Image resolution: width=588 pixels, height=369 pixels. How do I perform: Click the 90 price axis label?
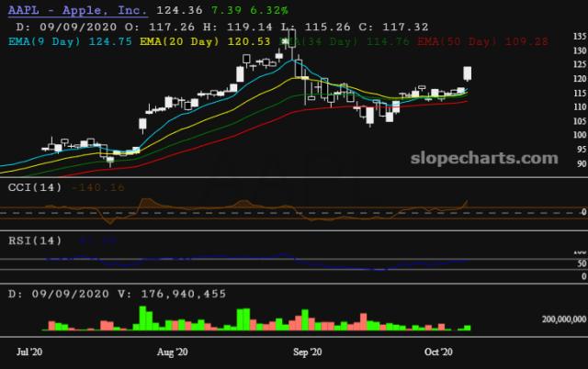(x=582, y=163)
